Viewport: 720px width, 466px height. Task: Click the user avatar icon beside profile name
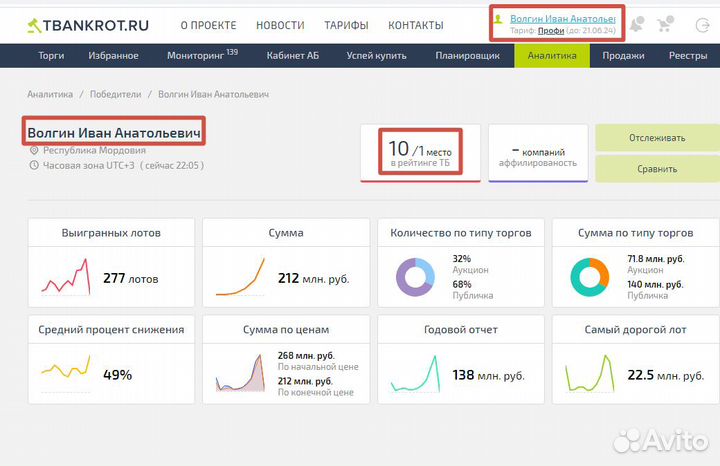(x=500, y=19)
